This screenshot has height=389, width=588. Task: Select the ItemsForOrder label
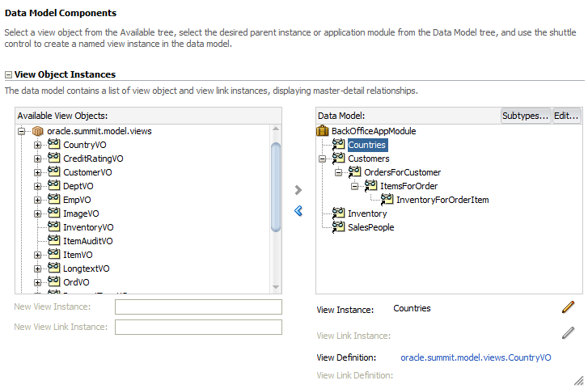pos(408,186)
